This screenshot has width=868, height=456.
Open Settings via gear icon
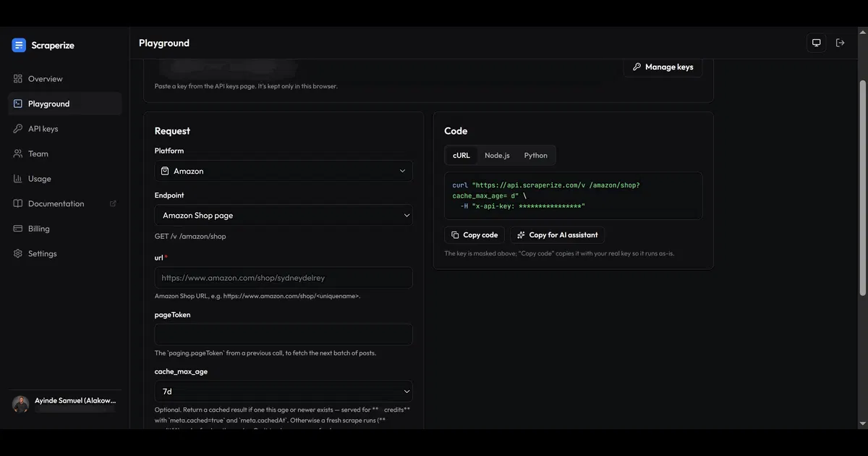tap(18, 253)
